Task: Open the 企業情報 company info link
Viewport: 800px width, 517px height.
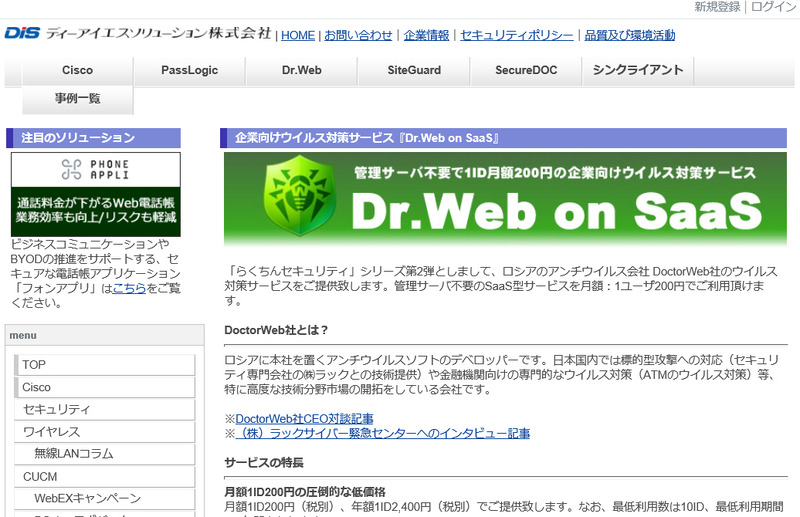Action: 426,35
